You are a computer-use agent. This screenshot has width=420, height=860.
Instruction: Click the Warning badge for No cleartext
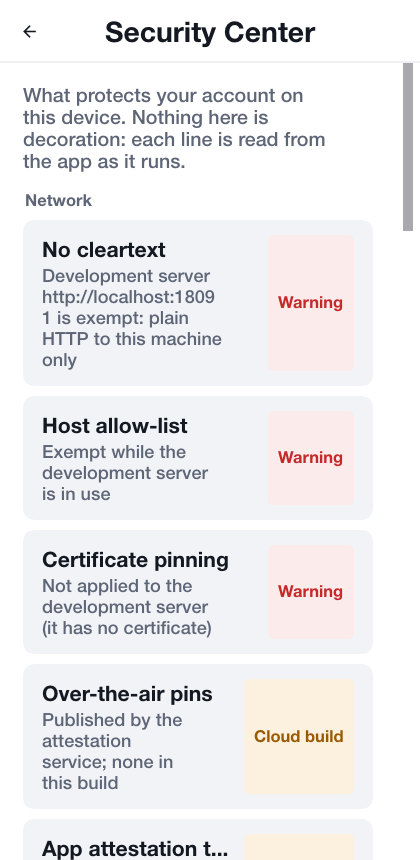(311, 303)
